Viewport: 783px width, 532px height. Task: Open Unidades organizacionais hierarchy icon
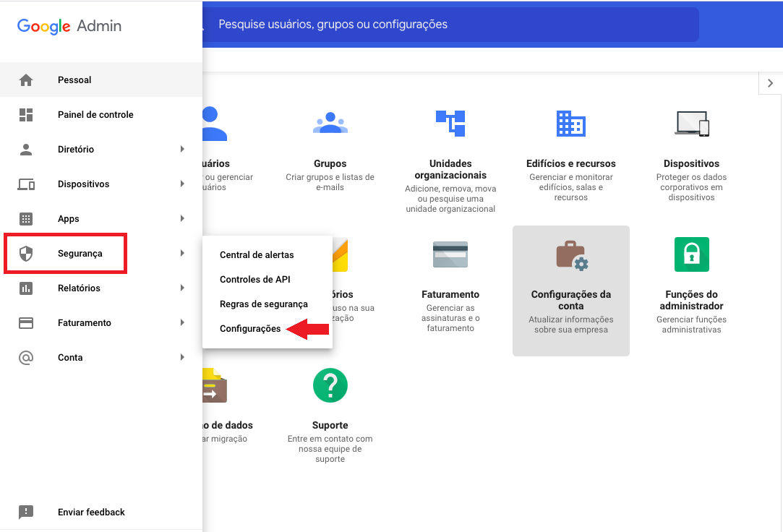[x=450, y=123]
